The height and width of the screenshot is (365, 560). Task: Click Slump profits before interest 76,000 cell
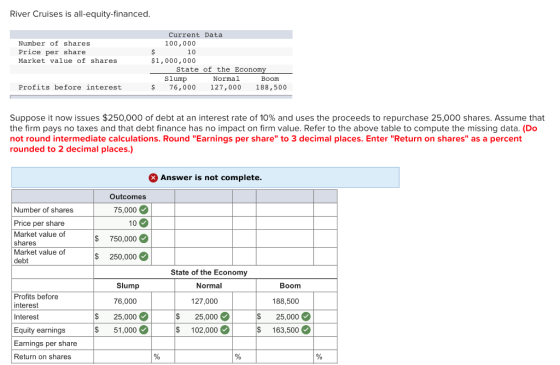coord(122,301)
